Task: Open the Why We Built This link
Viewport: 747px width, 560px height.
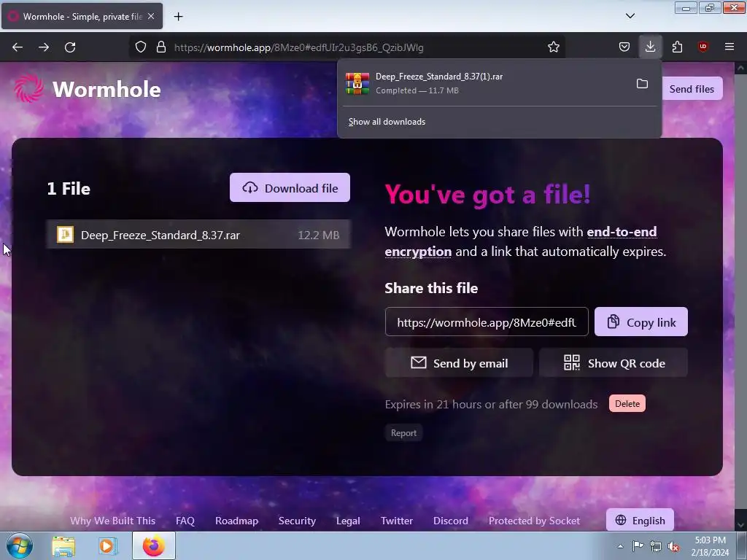Action: pyautogui.click(x=113, y=521)
